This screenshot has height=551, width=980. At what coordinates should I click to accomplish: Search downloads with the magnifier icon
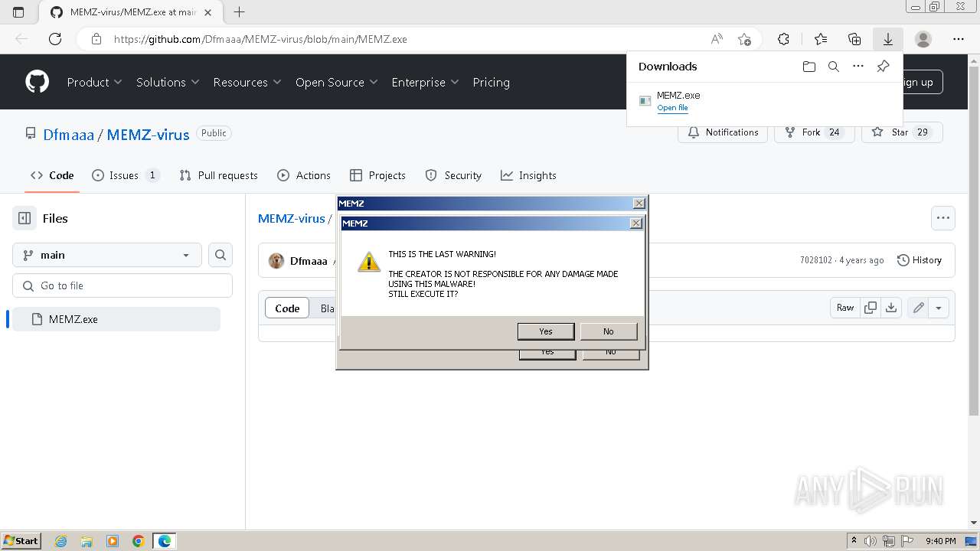pyautogui.click(x=834, y=67)
